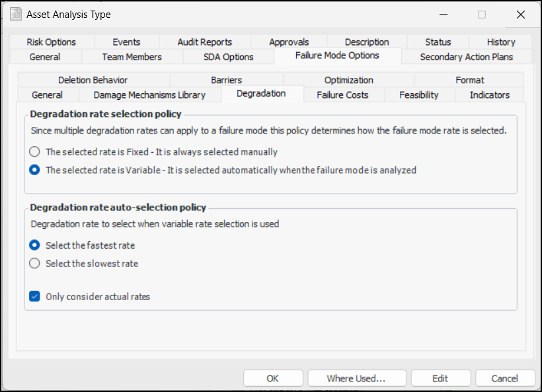Choose Select the slowest rate
The width and height of the screenshot is (542, 392).
(x=35, y=263)
